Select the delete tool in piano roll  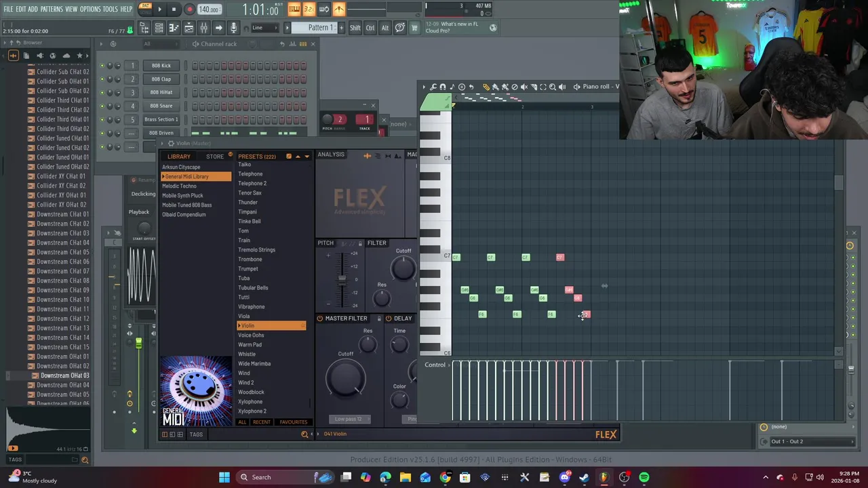click(515, 87)
